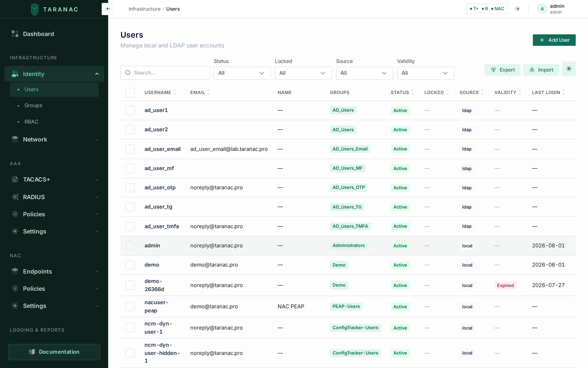Open table column settings gear
The height and width of the screenshot is (368, 588).
569,69
